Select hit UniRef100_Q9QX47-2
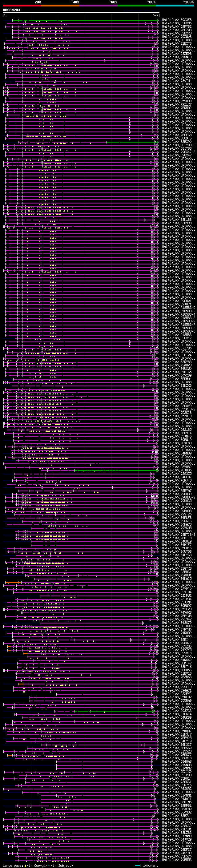This screenshot has width=197, height=868. click(x=179, y=152)
